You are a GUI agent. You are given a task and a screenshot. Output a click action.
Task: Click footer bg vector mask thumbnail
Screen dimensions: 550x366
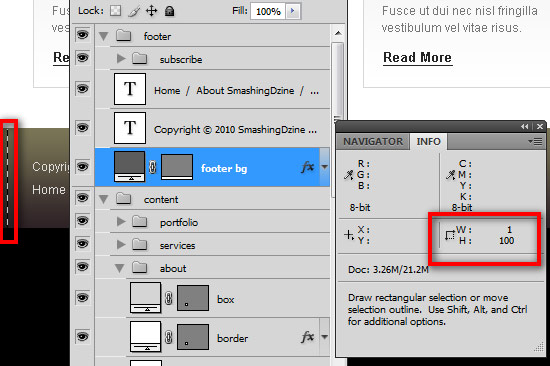[177, 167]
